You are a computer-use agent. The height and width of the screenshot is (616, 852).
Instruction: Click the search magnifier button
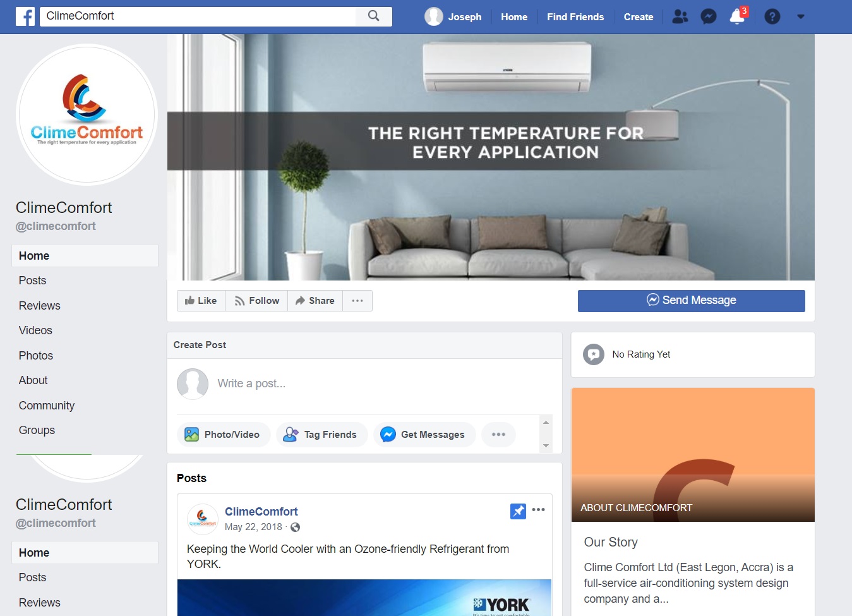[374, 16]
